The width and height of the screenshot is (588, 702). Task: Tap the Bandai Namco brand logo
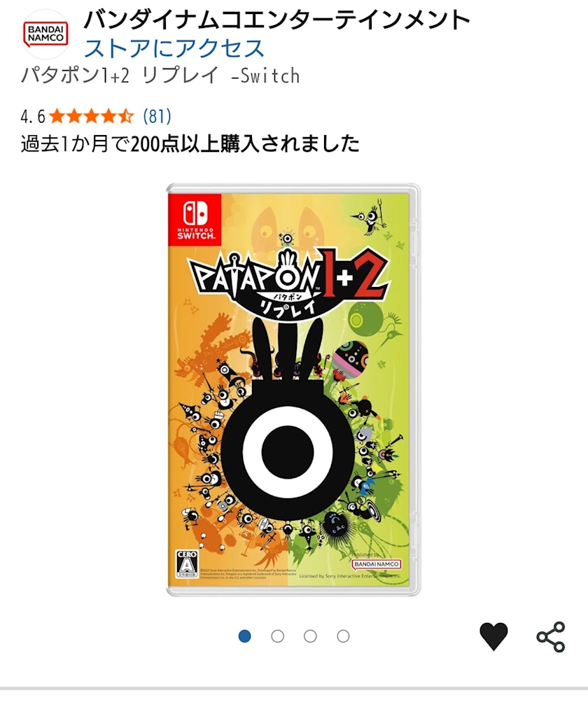click(x=45, y=34)
